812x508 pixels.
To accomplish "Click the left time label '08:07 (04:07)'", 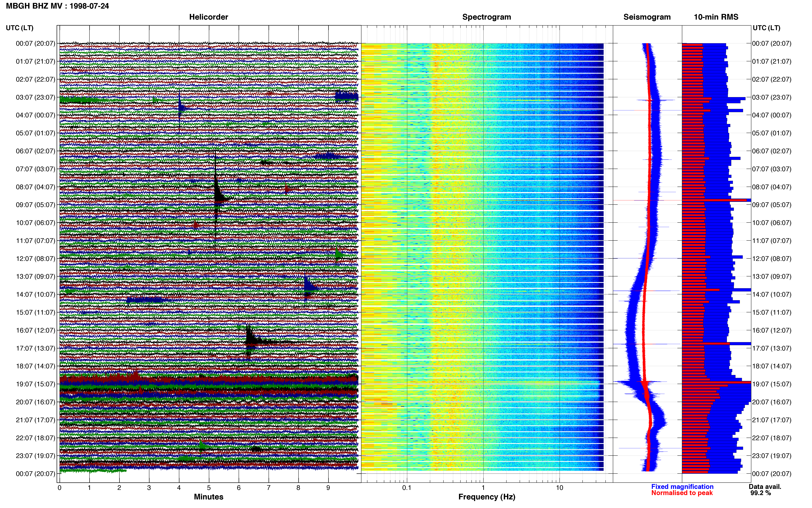I will 35,187.
